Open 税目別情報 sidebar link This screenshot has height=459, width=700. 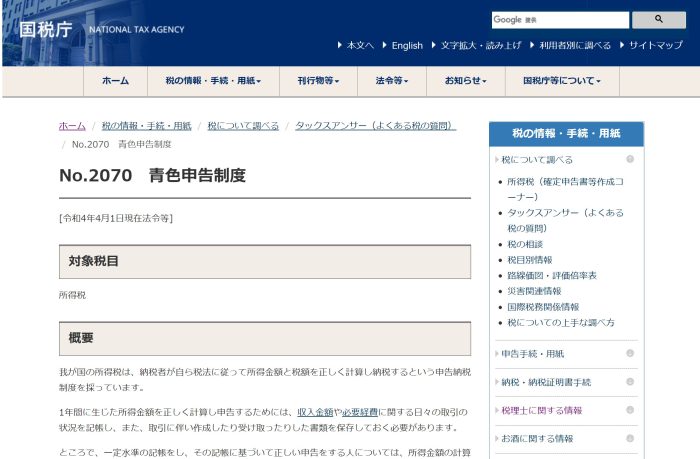click(x=529, y=260)
